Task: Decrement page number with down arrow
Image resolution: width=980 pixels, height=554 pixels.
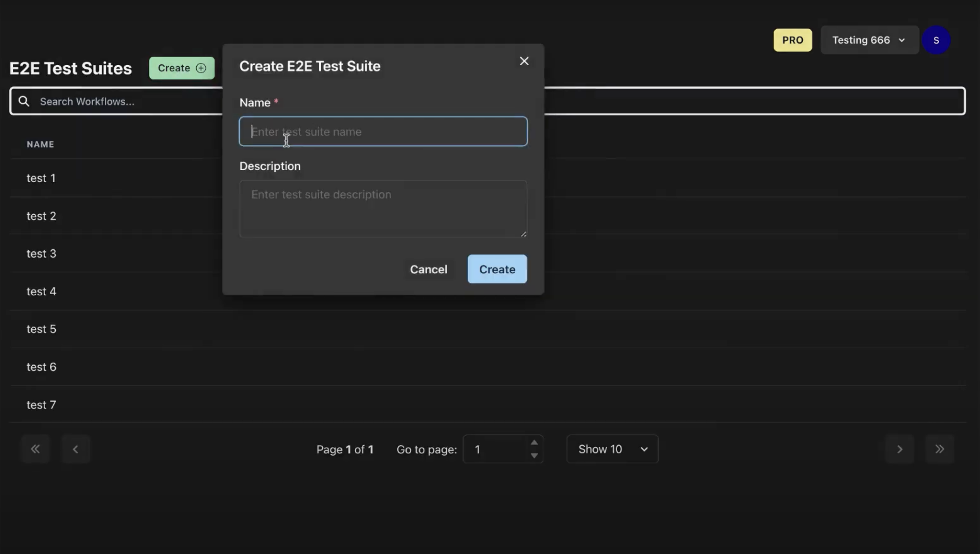Action: pyautogui.click(x=534, y=456)
